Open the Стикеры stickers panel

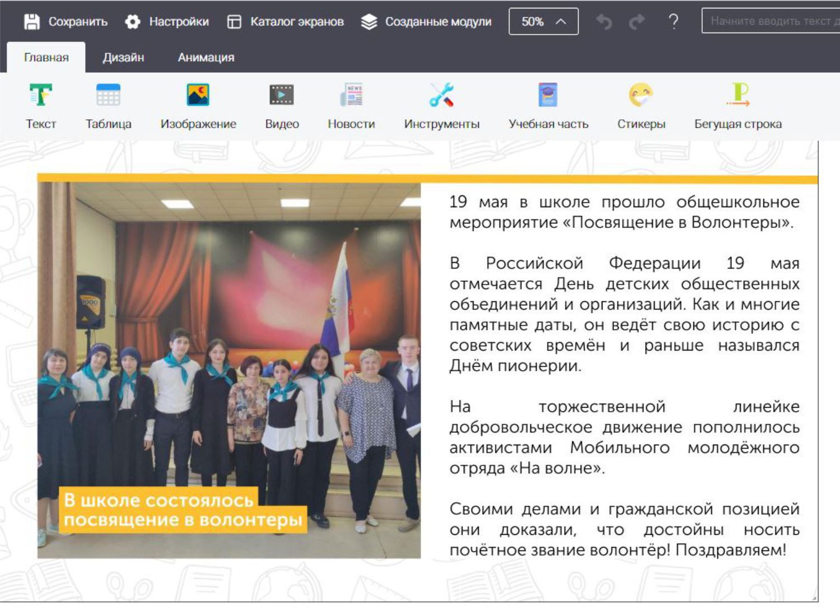point(641,106)
